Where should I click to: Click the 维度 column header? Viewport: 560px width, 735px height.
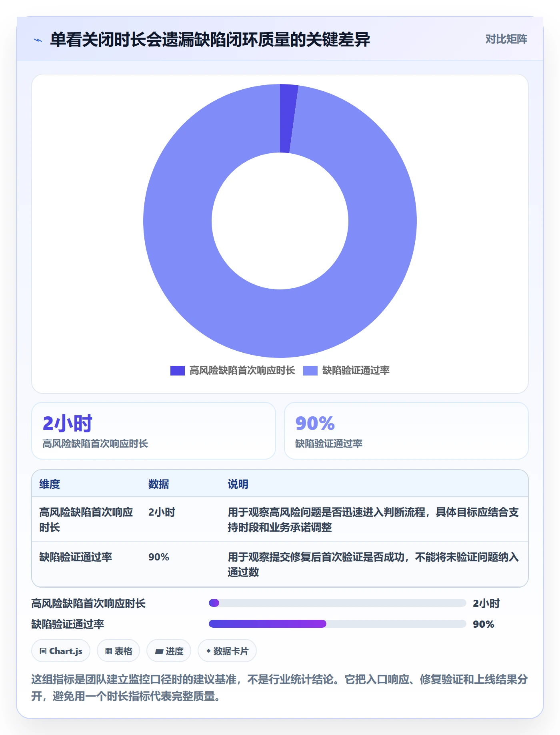coord(50,484)
